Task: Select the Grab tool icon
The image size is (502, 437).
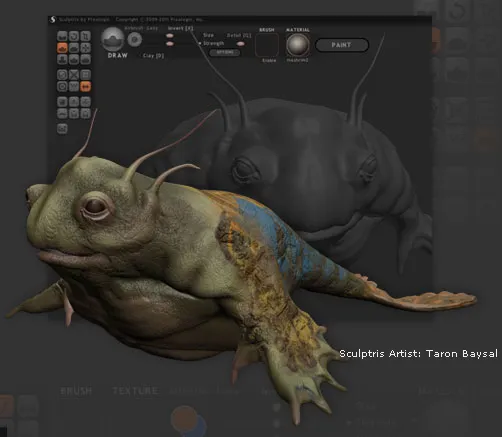Action: [86, 48]
